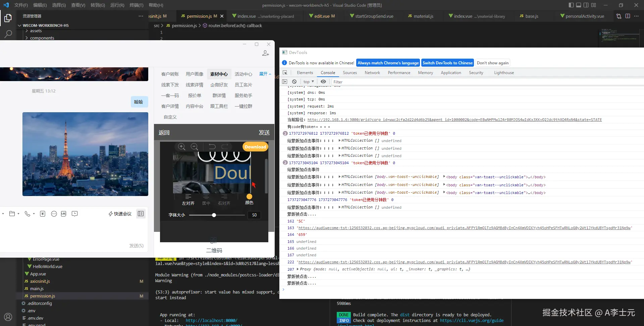Collapse the toolbar list via 展开 link
The height and width of the screenshot is (326, 644).
coord(265,74)
